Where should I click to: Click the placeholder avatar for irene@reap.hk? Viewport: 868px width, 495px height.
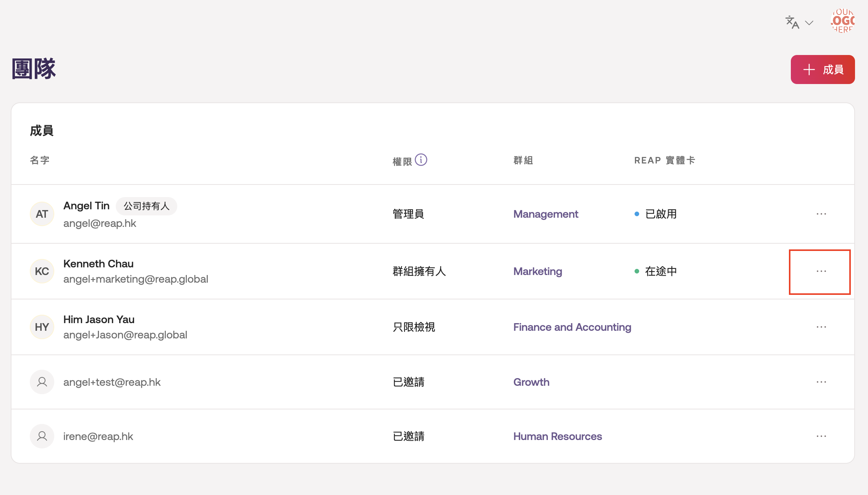(42, 436)
